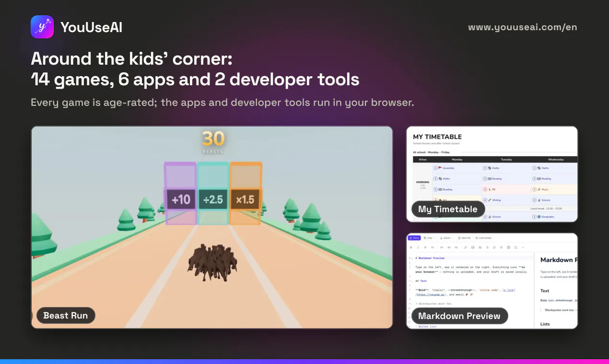Image resolution: width=609 pixels, height=364 pixels.
Task: Click the Open file button
Action: [x=464, y=238]
